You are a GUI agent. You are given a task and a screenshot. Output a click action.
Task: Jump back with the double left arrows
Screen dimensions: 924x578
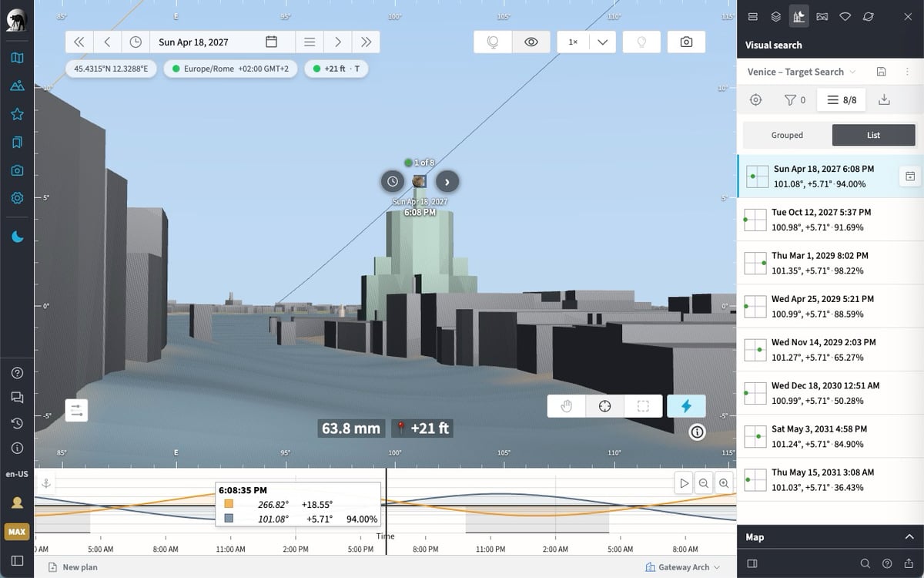point(79,42)
